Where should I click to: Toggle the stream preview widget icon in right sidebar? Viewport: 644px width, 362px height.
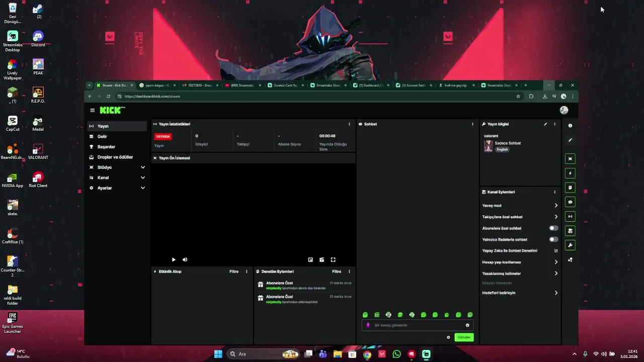[x=570, y=159]
